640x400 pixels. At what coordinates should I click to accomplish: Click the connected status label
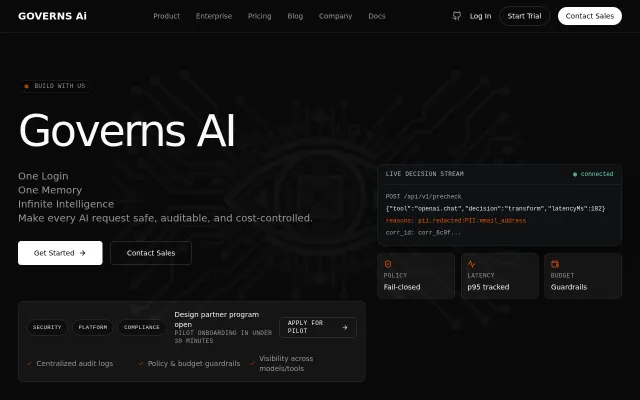(597, 174)
